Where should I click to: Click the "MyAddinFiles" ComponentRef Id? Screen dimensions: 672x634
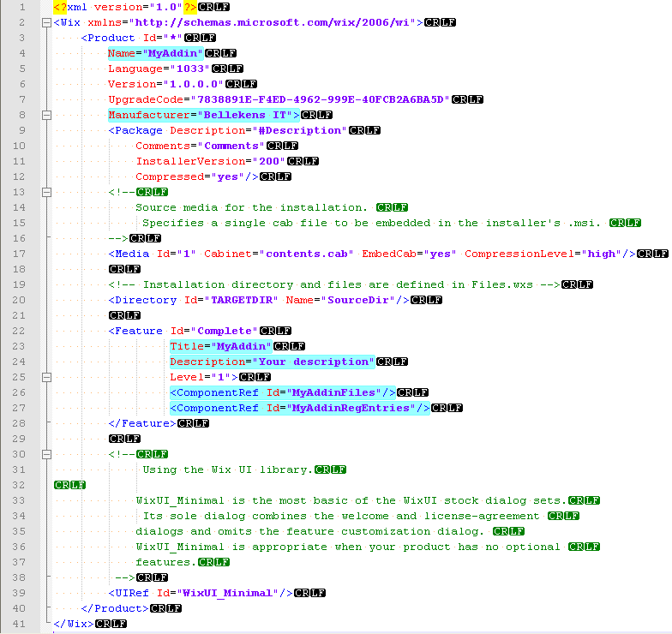pyautogui.click(x=334, y=392)
